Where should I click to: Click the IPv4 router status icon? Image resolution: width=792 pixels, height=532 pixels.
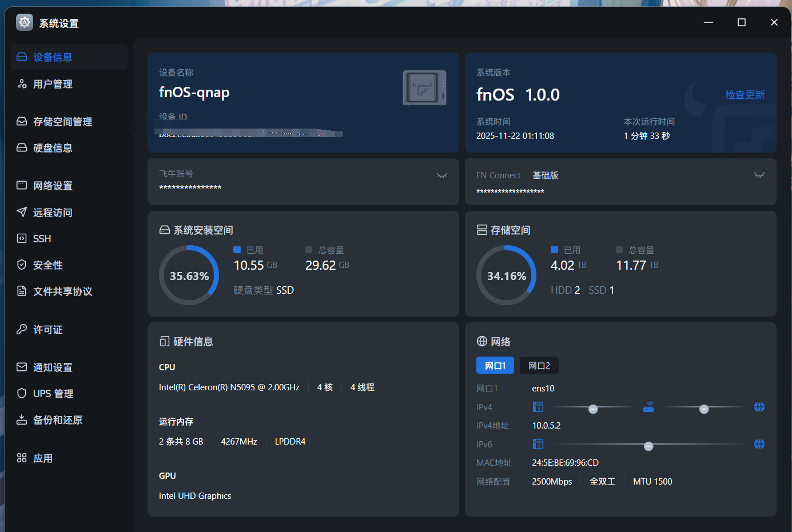coord(648,407)
